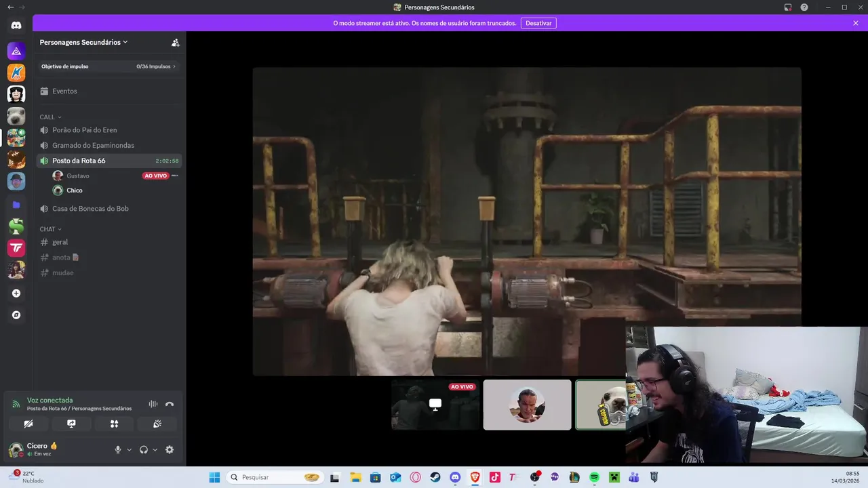Open the green dollar sign server

16,226
